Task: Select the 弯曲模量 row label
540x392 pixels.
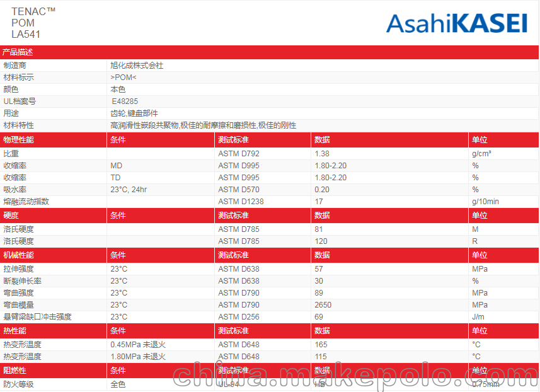Action: pos(19,305)
